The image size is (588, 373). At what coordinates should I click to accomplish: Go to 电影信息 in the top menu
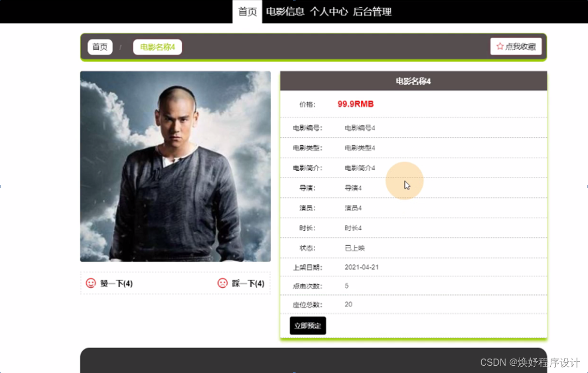pyautogui.click(x=285, y=11)
